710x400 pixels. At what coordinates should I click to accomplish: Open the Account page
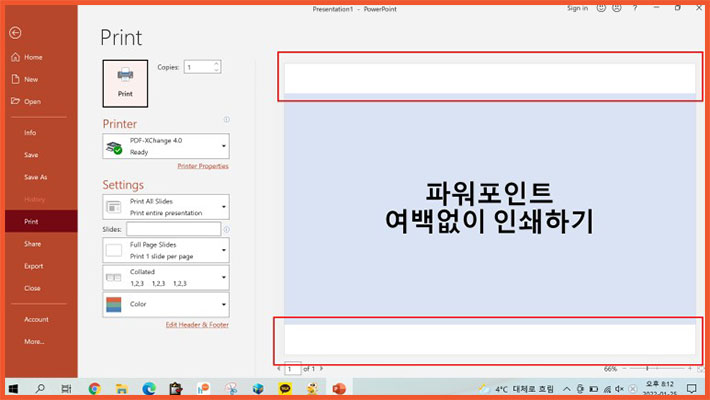36,319
